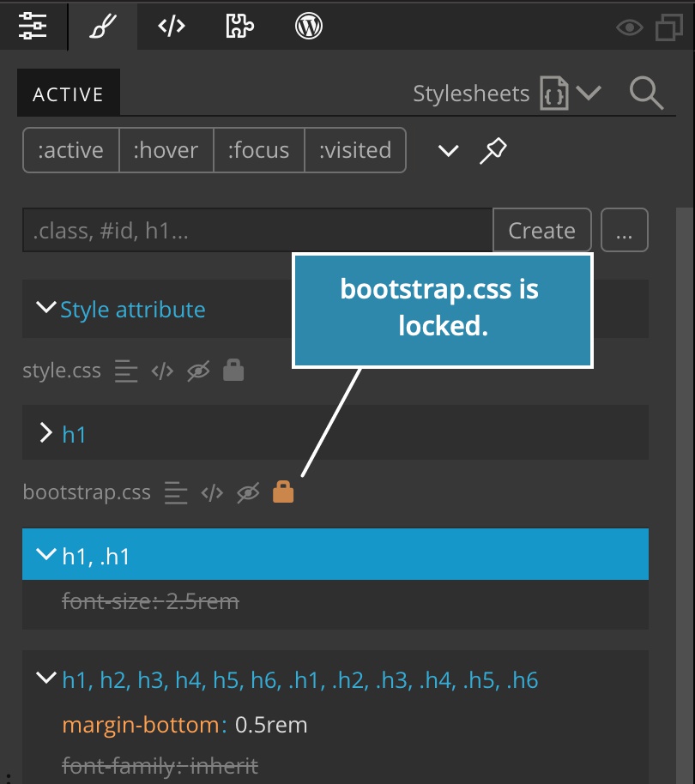Image resolution: width=695 pixels, height=784 pixels.
Task: Expand the Stylesheets dropdown chevron
Action: tap(589, 93)
